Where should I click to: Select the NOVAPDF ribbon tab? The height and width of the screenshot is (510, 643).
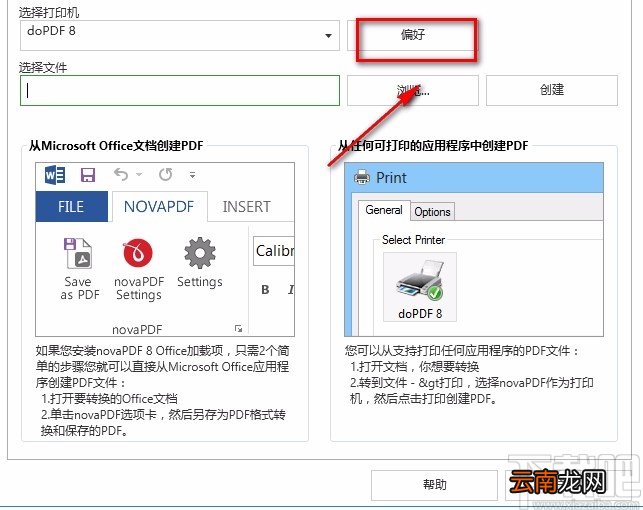click(x=159, y=206)
